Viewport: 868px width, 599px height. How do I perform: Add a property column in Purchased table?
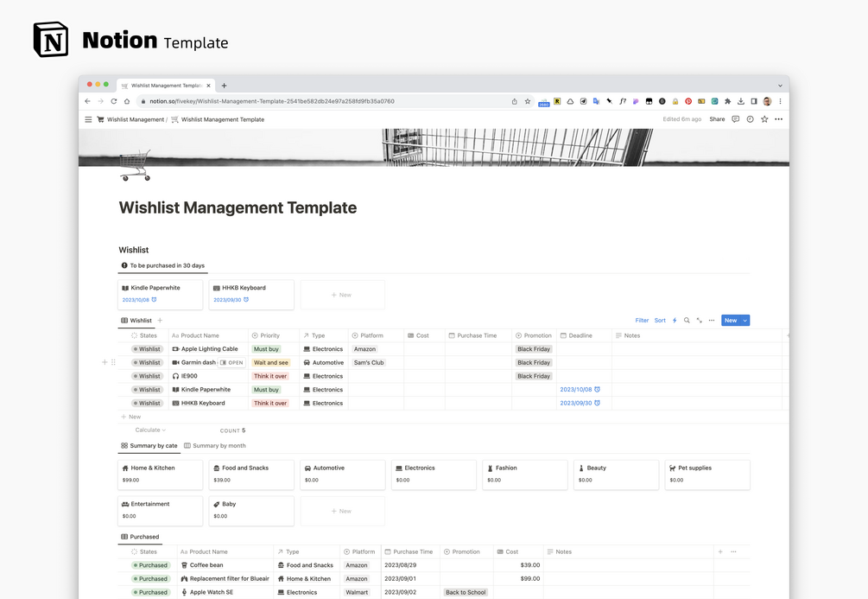[720, 551]
